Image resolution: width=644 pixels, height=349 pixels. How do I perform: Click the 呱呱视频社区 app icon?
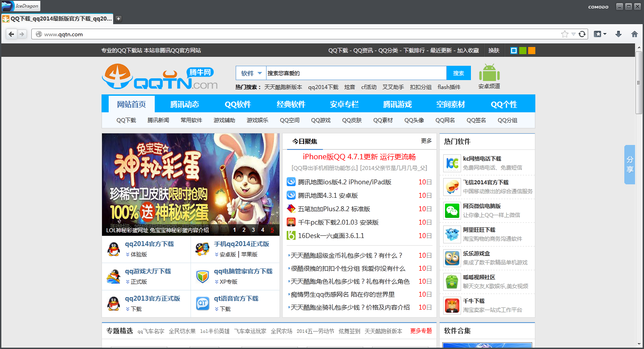pos(452,282)
